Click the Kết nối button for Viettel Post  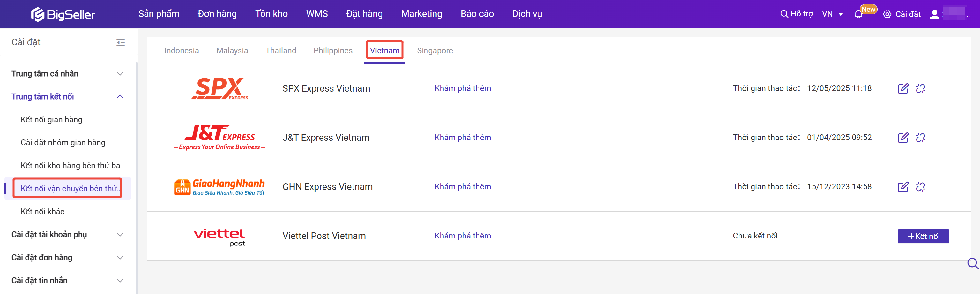pos(923,236)
